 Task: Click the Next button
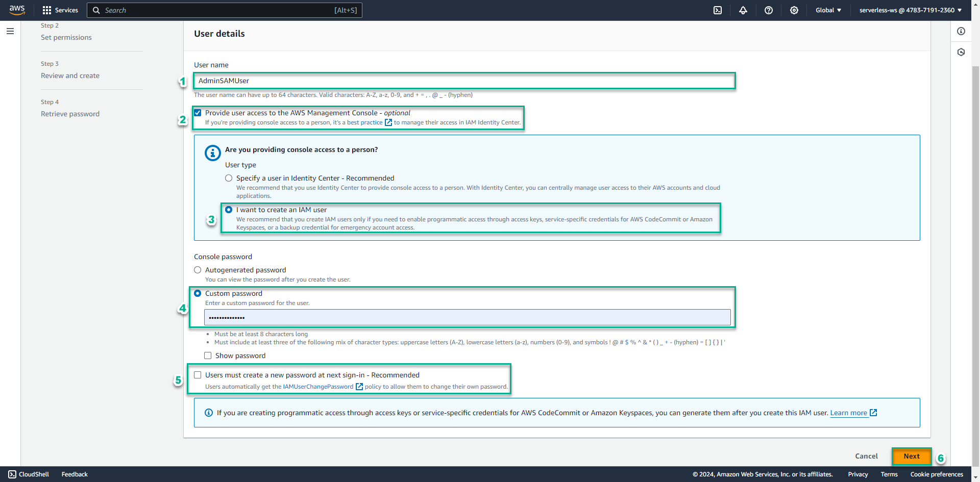click(x=912, y=456)
